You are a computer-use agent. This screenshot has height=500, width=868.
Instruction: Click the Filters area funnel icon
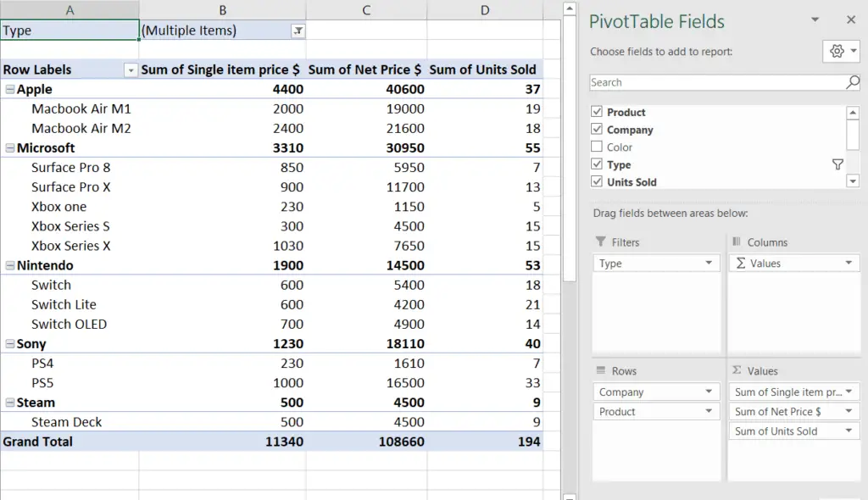601,242
